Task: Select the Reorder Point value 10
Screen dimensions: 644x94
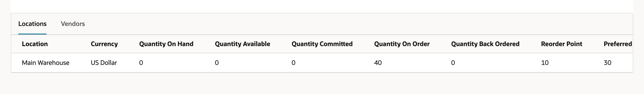Action: (545, 63)
